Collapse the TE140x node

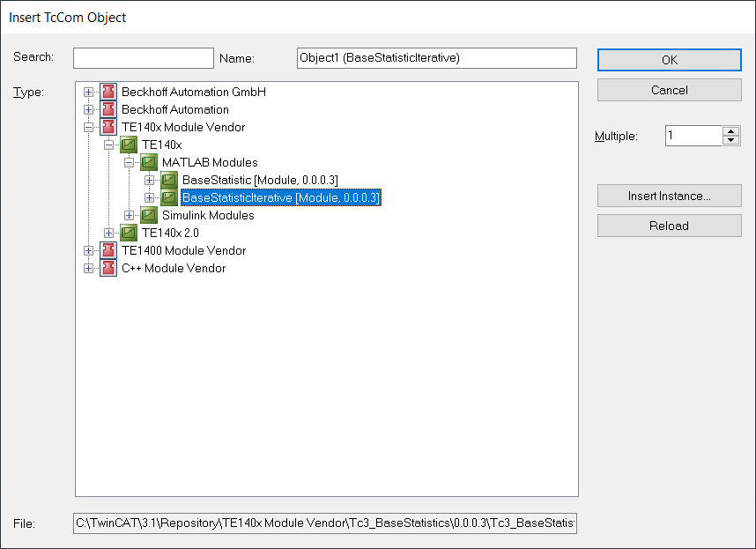[108, 145]
